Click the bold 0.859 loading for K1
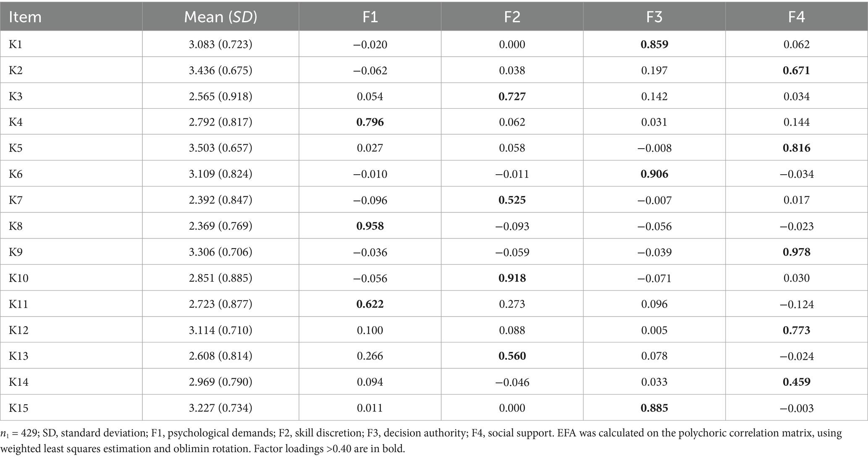The height and width of the screenshot is (458, 868). (654, 44)
